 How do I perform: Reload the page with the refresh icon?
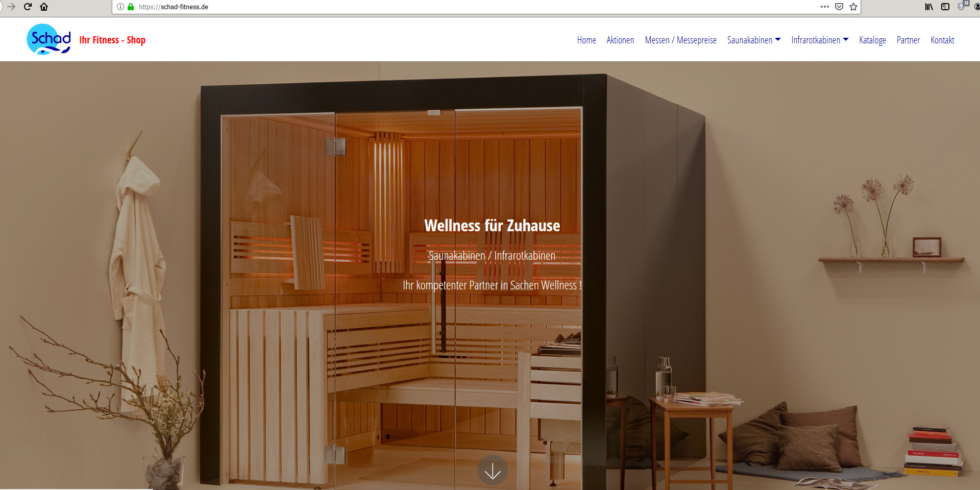click(28, 7)
